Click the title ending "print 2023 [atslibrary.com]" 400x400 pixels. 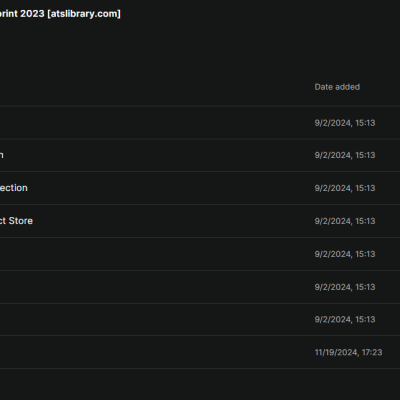pos(60,14)
